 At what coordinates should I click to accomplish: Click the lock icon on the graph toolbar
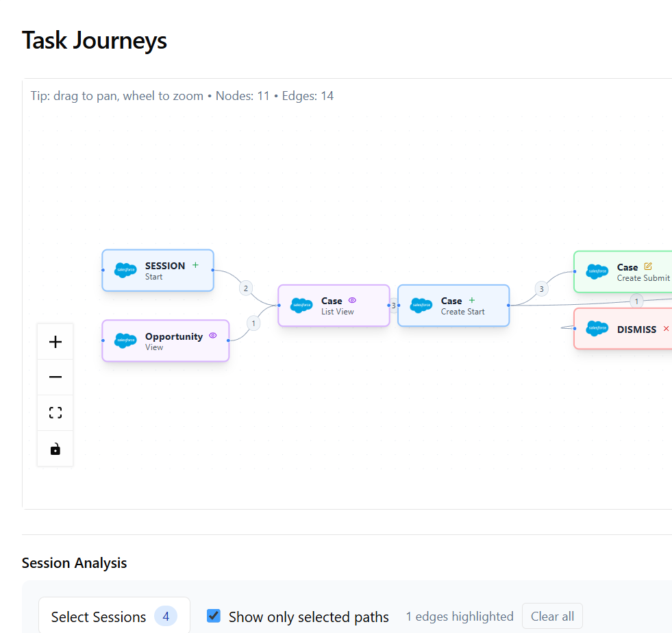(55, 448)
